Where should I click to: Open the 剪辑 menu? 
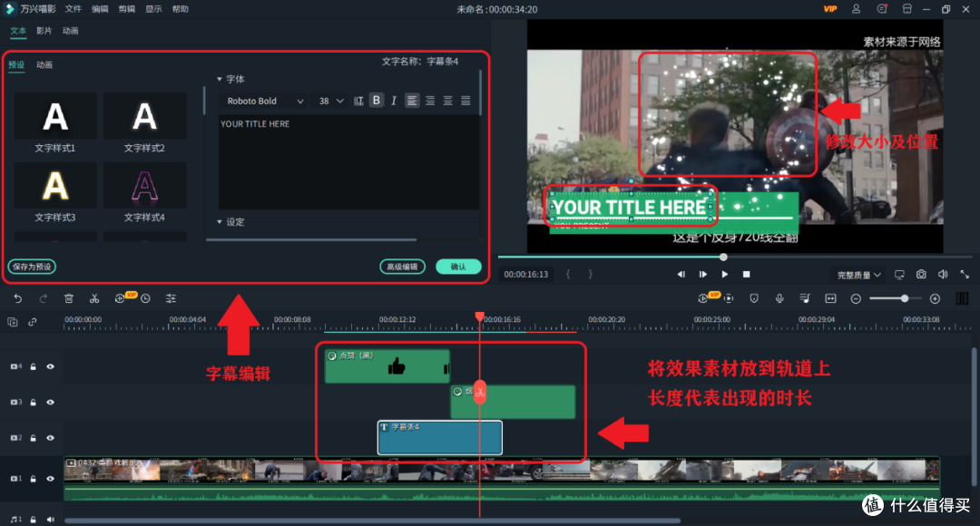coord(127,9)
